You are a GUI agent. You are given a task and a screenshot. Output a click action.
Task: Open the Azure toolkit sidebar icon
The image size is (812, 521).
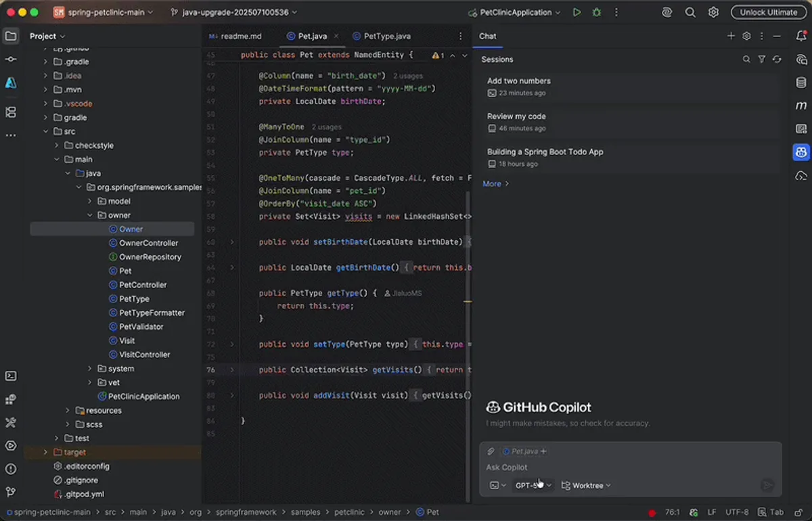(x=11, y=83)
